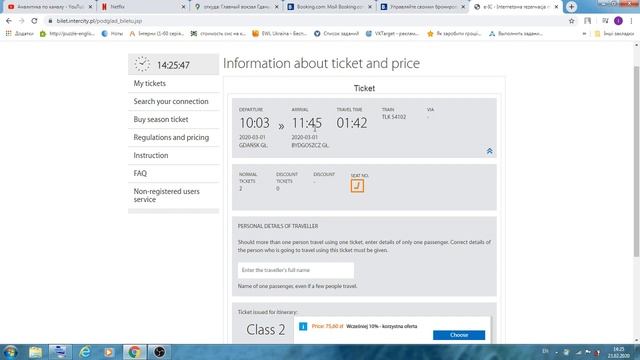Click the taskbar clock and date
Viewport: 640px width, 360px height.
[x=619, y=352]
